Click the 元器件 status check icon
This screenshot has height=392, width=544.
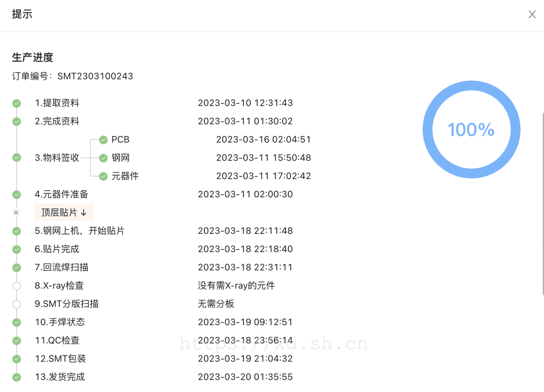103,176
